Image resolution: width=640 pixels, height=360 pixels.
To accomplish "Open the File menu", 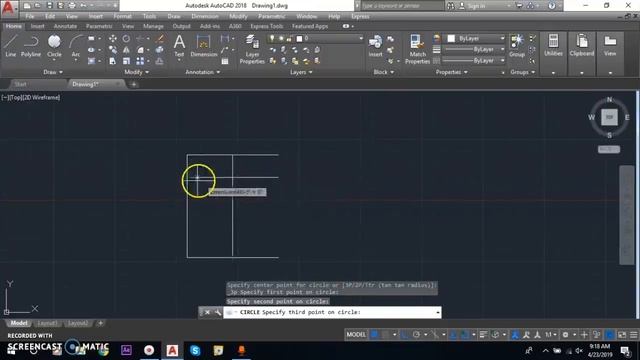I will pos(29,16).
